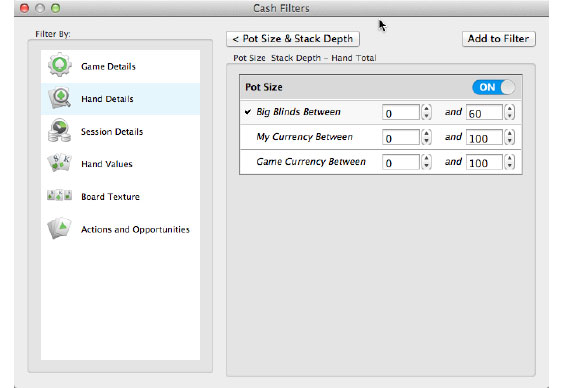The image size is (563, 388).
Task: Click the My Currency minimum value field
Action: pyautogui.click(x=400, y=137)
